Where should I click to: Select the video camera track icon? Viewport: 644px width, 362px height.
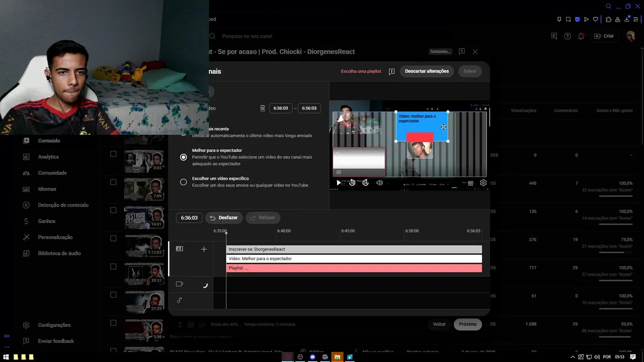180,284
